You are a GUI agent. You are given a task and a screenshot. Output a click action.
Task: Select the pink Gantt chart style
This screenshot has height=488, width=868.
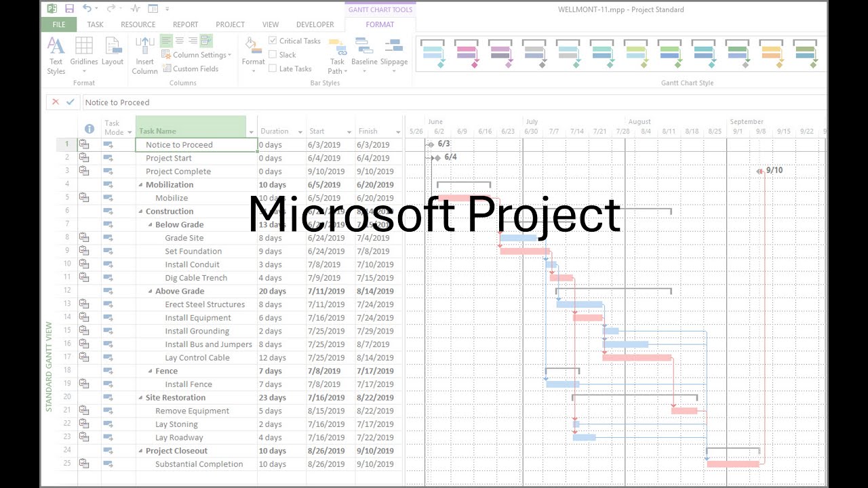pyautogui.click(x=467, y=54)
